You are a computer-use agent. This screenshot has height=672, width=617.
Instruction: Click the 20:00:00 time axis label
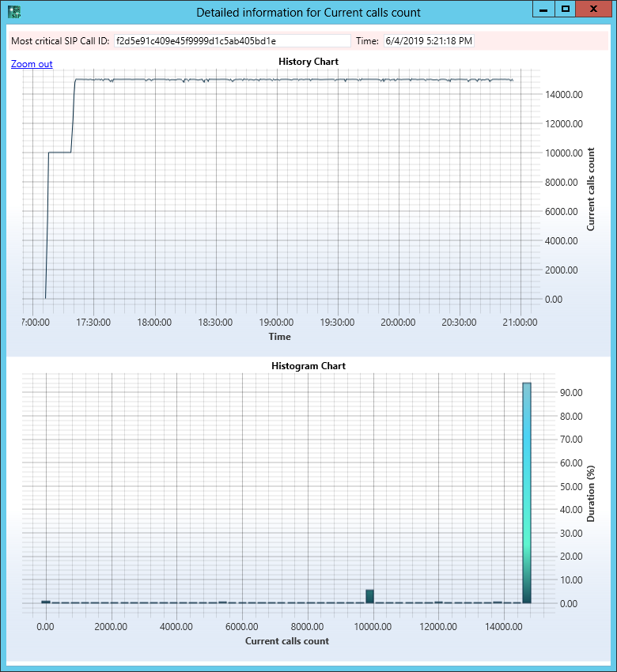[398, 323]
